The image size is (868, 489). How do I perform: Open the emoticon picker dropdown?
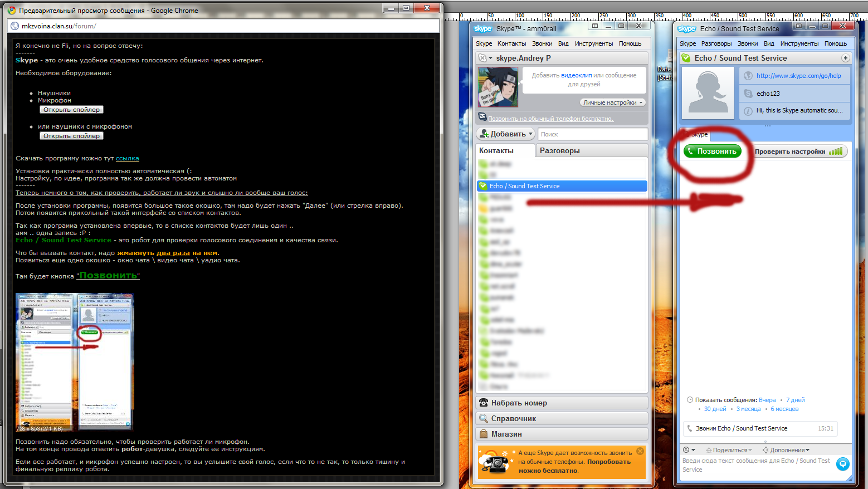pyautogui.click(x=689, y=450)
